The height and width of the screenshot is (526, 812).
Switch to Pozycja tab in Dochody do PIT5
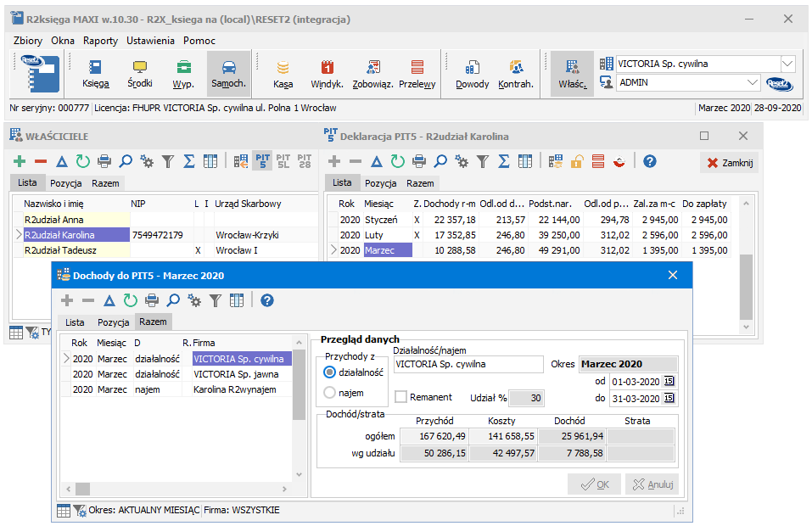click(114, 322)
